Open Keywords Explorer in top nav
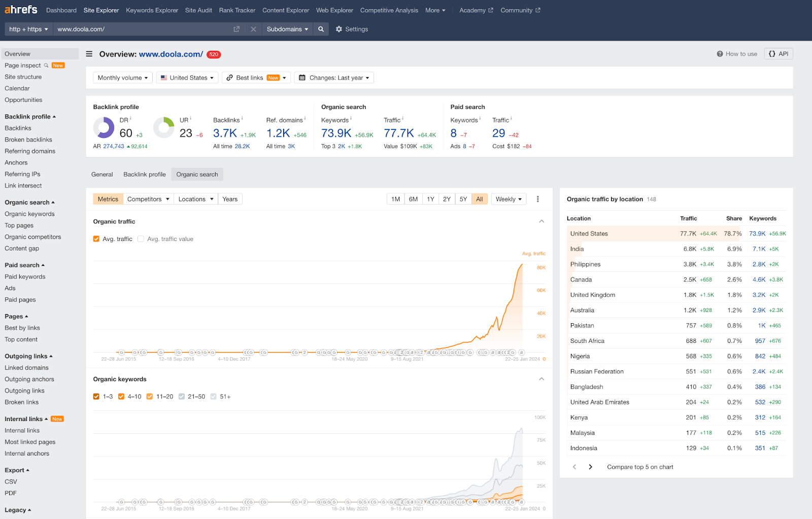This screenshot has height=519, width=812. [x=152, y=10]
